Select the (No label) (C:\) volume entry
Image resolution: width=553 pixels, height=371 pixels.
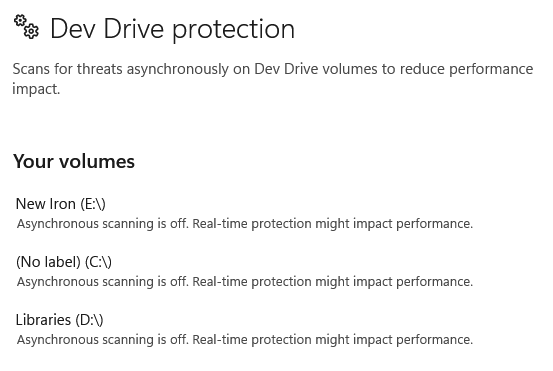tap(64, 262)
